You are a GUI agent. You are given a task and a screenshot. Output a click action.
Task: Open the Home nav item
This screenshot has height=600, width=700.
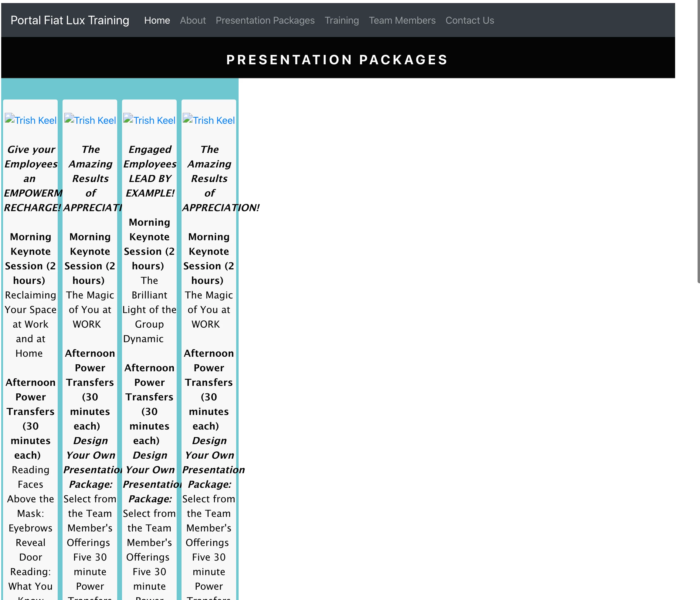pos(157,20)
